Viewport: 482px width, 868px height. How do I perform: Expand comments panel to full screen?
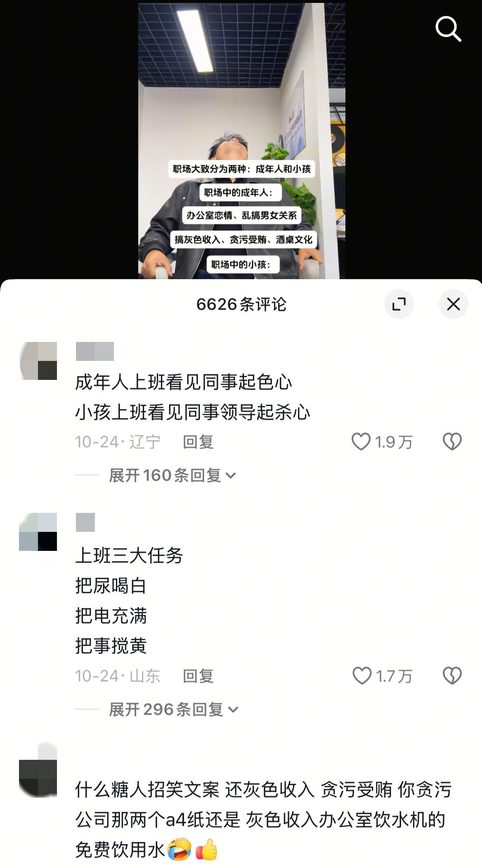[x=399, y=304]
